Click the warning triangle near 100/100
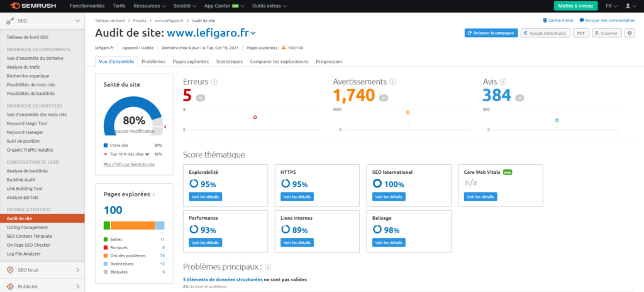Image resolution: width=644 pixels, height=292 pixels. tap(284, 48)
